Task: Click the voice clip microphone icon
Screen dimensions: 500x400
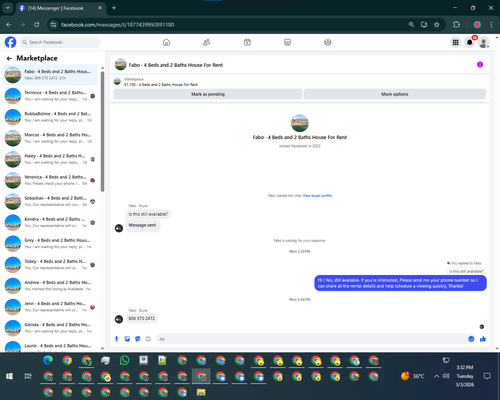Action: click(117, 339)
